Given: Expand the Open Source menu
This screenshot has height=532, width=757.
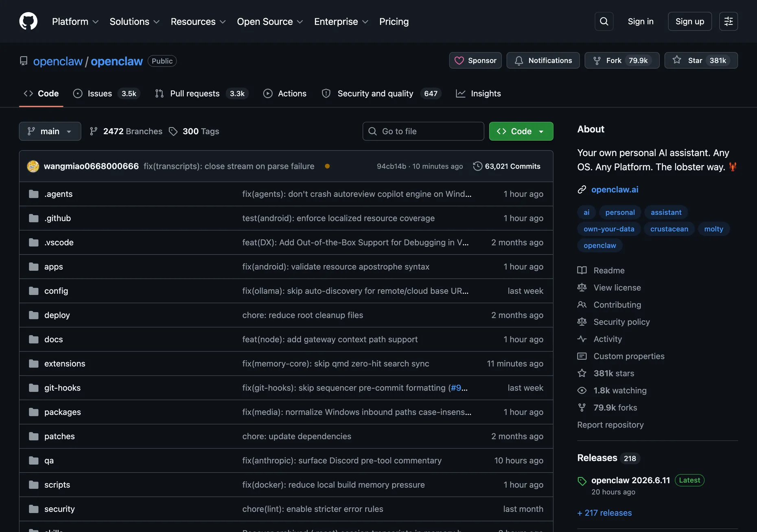Looking at the screenshot, I should 270,22.
